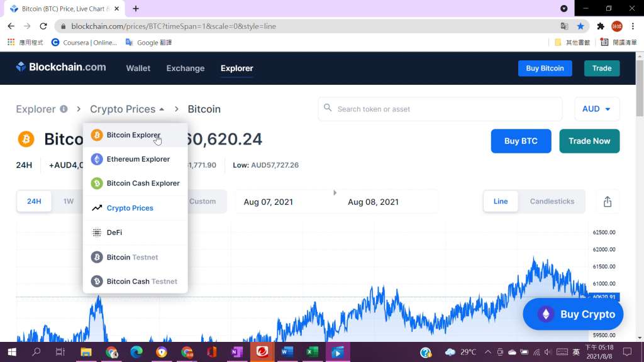Open the tab search dropdown arrow

[x=564, y=9]
